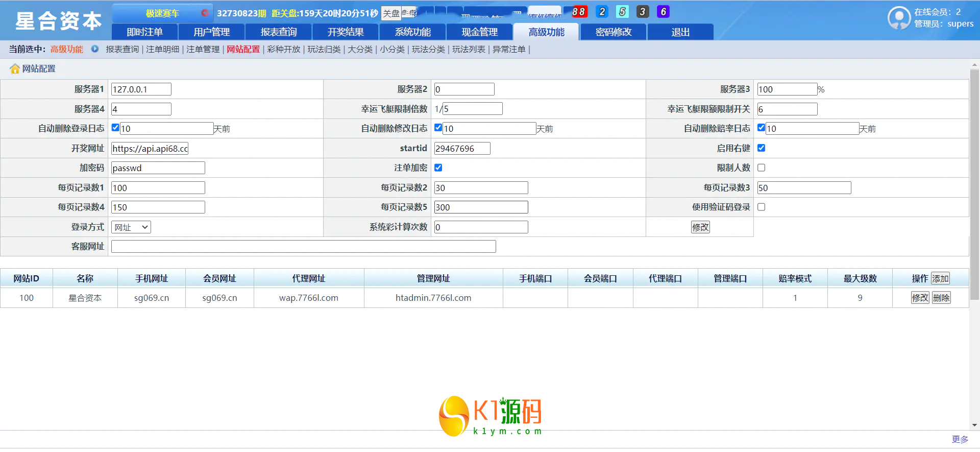Click the blue number 2 ball

[602, 12]
